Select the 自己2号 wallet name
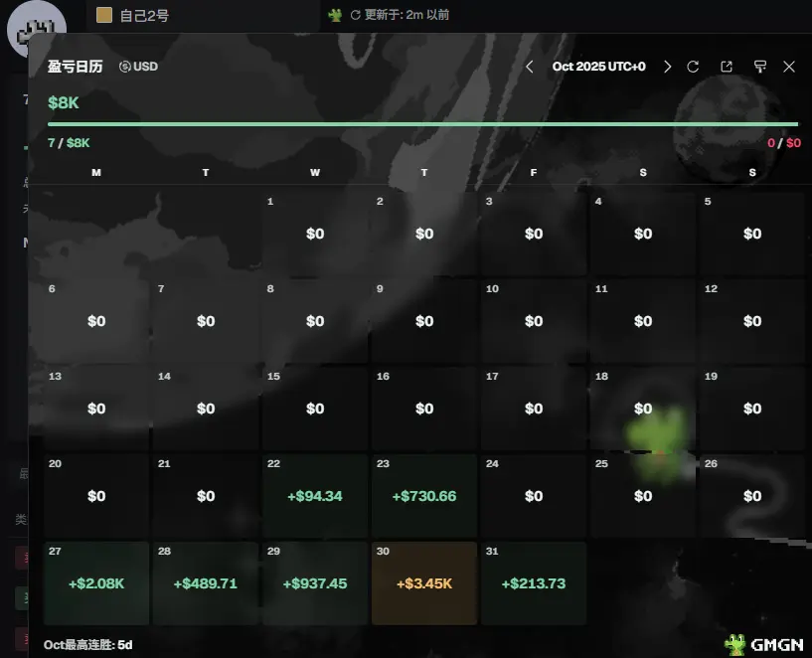Screen dimensions: 812x658 pos(144,16)
